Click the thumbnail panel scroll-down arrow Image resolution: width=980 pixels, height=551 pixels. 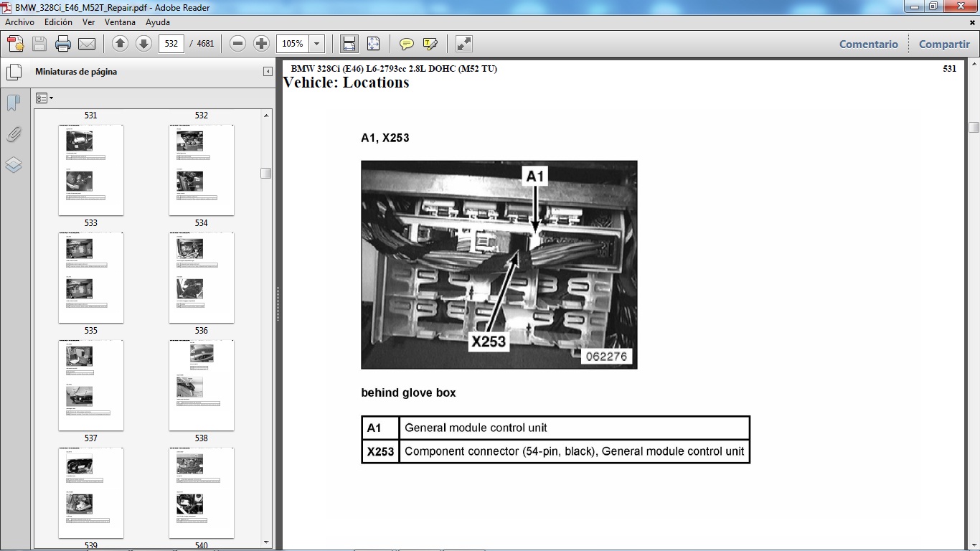pyautogui.click(x=266, y=542)
